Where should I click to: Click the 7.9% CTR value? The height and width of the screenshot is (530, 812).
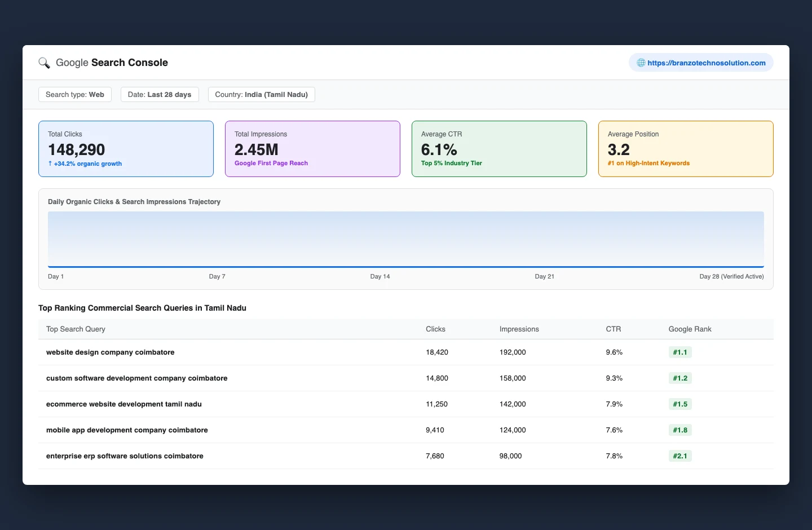(614, 404)
